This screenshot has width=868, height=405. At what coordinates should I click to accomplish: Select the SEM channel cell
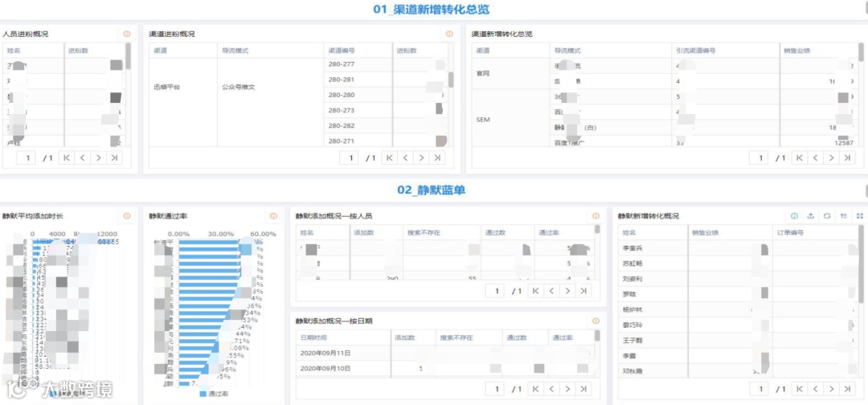[x=511, y=119]
